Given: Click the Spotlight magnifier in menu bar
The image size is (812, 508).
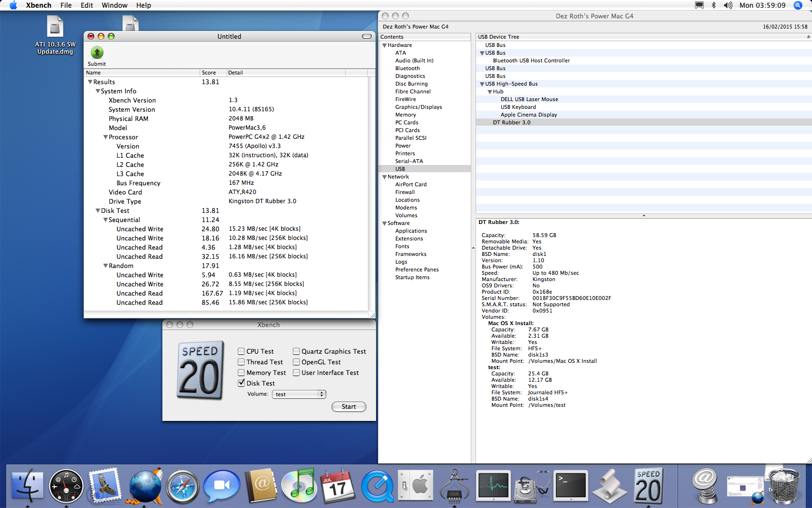Looking at the screenshot, I should 797,5.
